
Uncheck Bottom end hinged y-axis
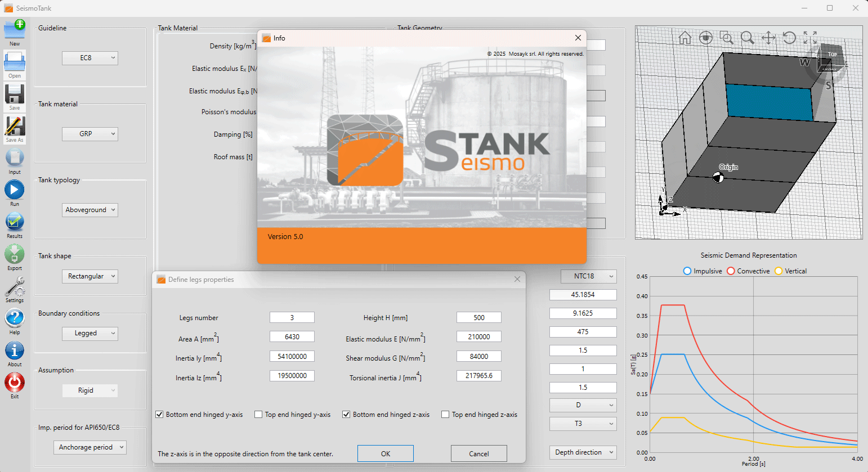160,415
